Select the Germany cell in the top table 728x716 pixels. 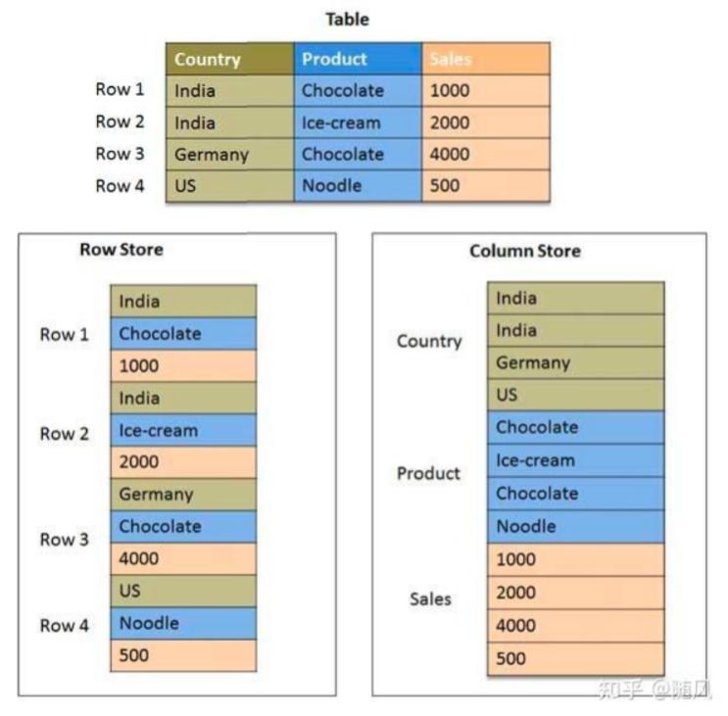[x=230, y=155]
